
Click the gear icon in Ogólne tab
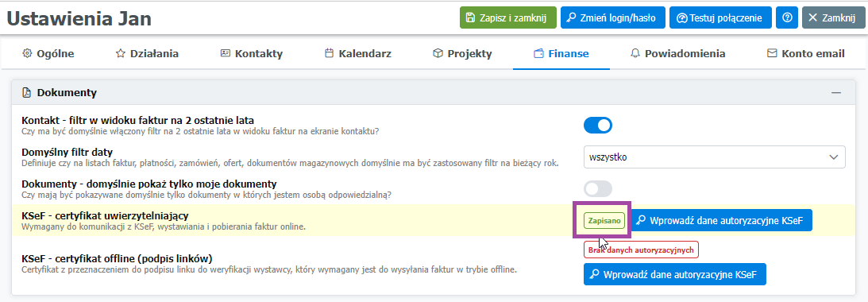27,54
